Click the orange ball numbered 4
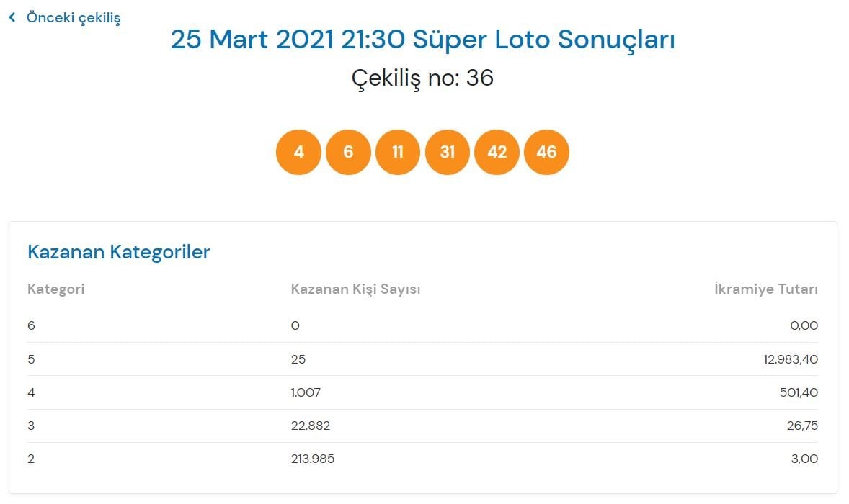This screenshot has width=849, height=504. [298, 152]
